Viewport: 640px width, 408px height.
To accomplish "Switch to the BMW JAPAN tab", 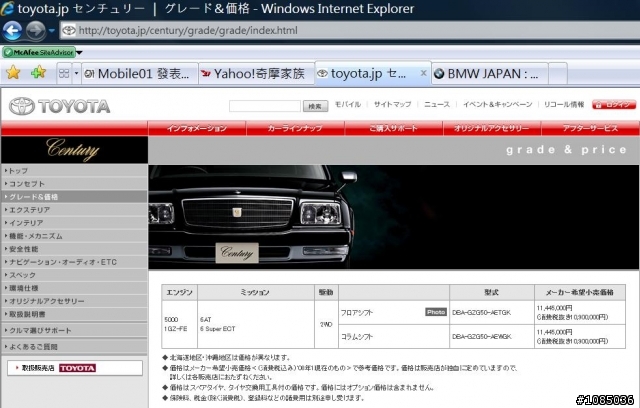I will pos(489,74).
